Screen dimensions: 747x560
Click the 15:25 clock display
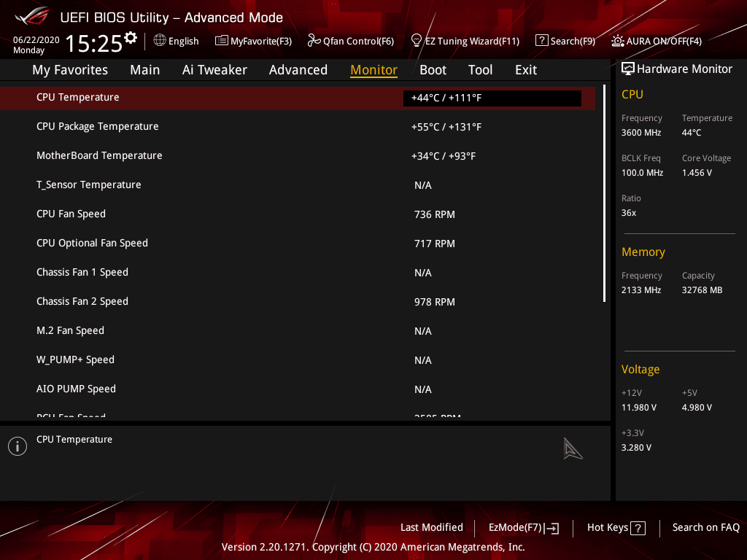[94, 43]
